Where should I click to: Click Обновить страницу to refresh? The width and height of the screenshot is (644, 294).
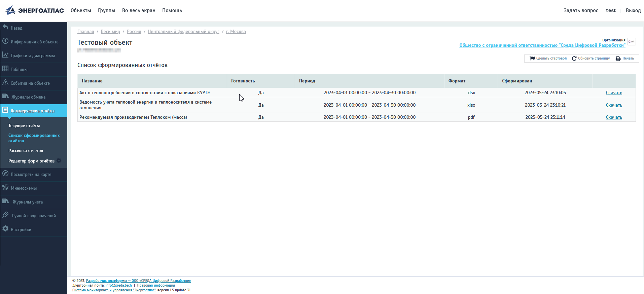point(594,59)
